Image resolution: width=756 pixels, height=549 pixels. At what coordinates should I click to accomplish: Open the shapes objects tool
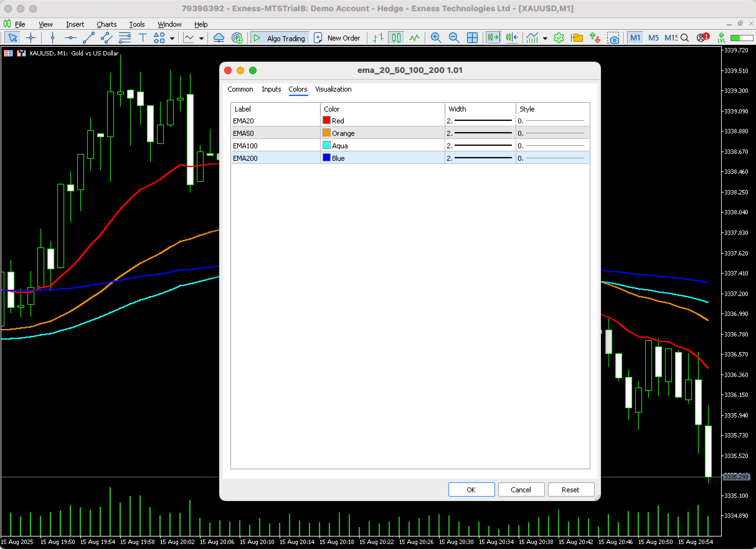point(159,38)
